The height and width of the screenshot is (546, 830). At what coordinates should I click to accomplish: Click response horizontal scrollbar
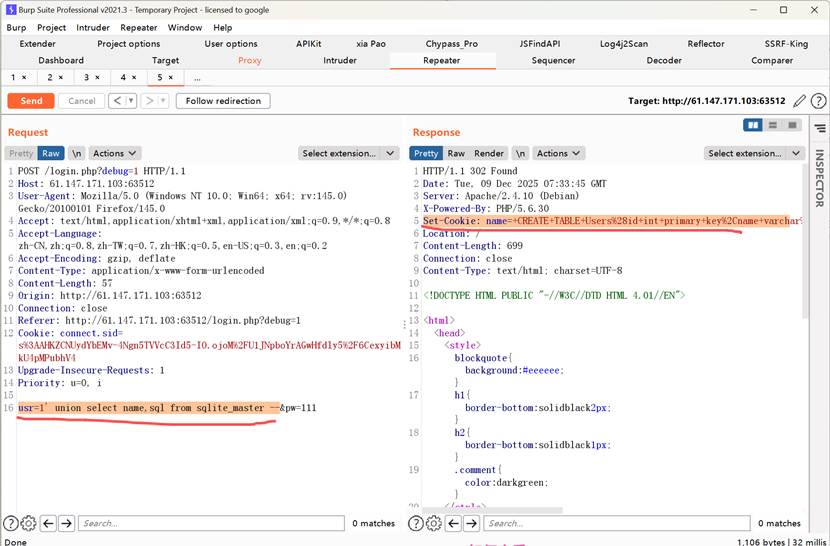point(492,510)
